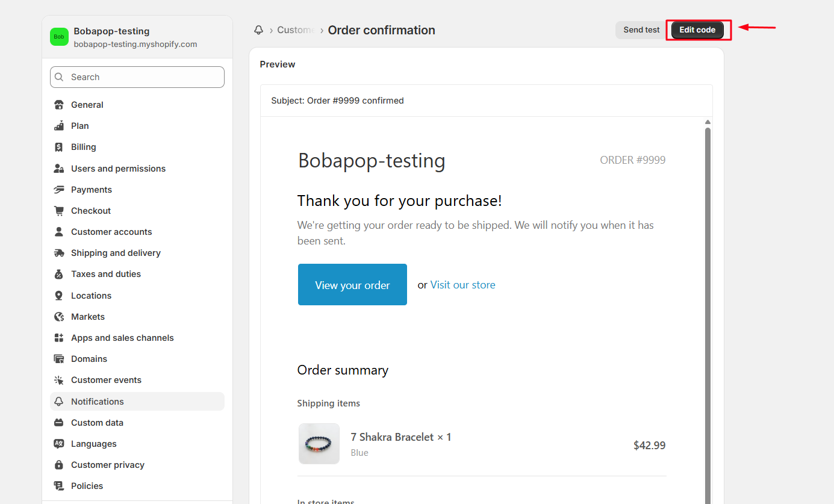The width and height of the screenshot is (834, 504).
Task: Send a test email notification
Action: pyautogui.click(x=641, y=30)
